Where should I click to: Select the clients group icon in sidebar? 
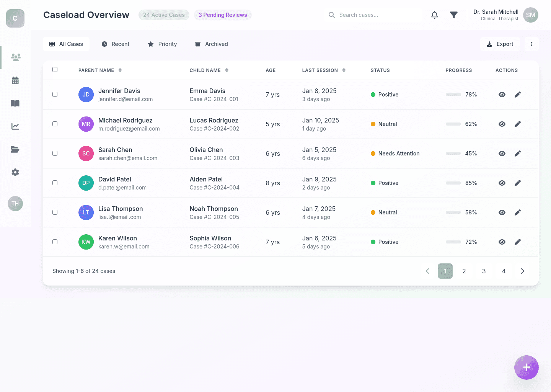(x=15, y=57)
